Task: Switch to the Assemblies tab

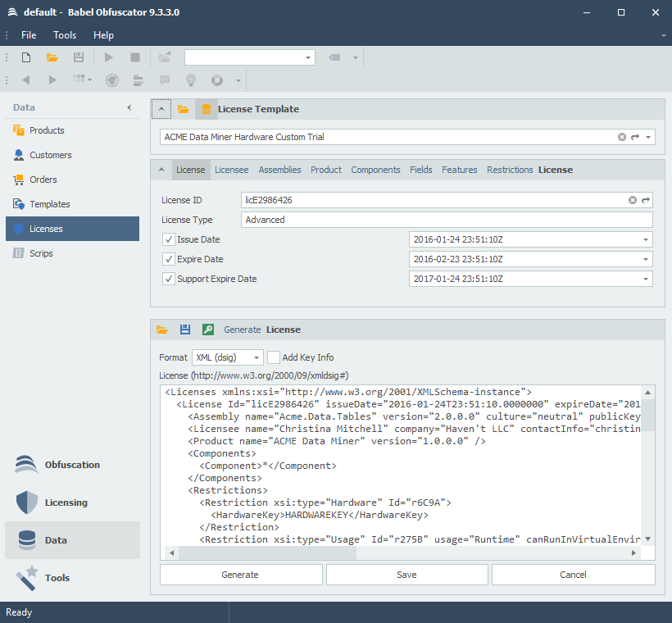Action: tap(279, 170)
